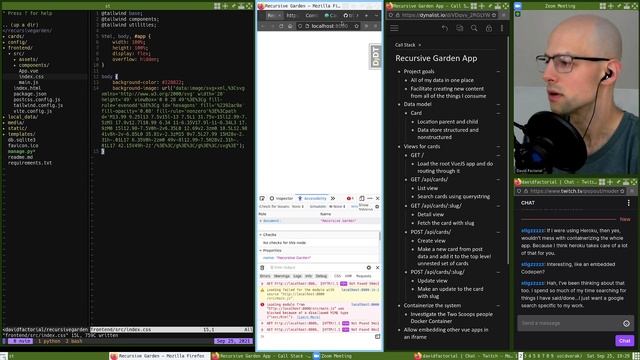
Task: Select the GitHub tab in Firefox
Action: point(349,16)
